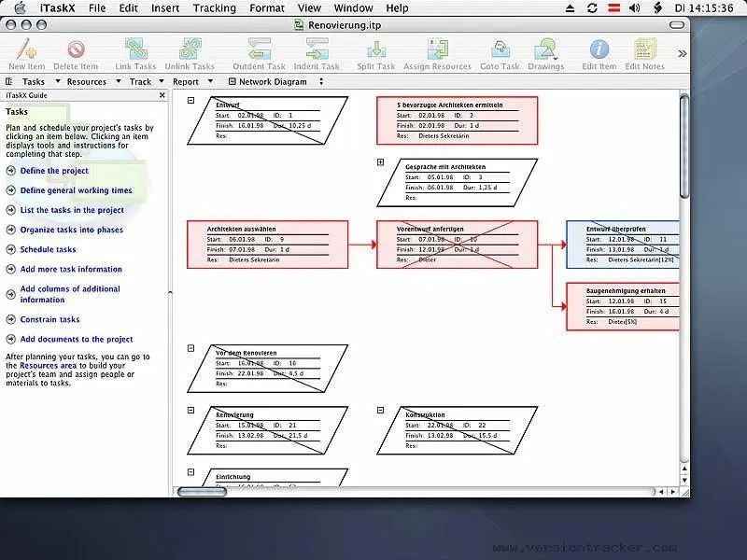
Task: Click the scroll down arrow of diagram
Action: coord(684,480)
